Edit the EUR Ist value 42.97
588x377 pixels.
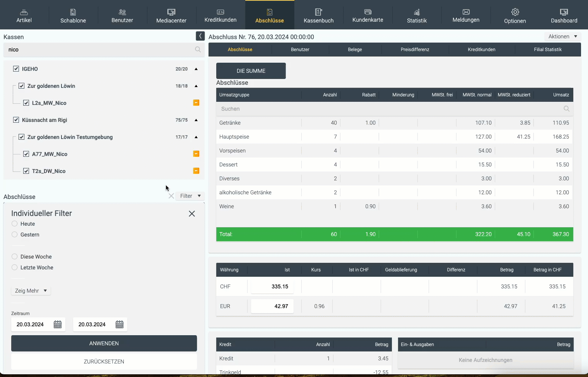272,306
